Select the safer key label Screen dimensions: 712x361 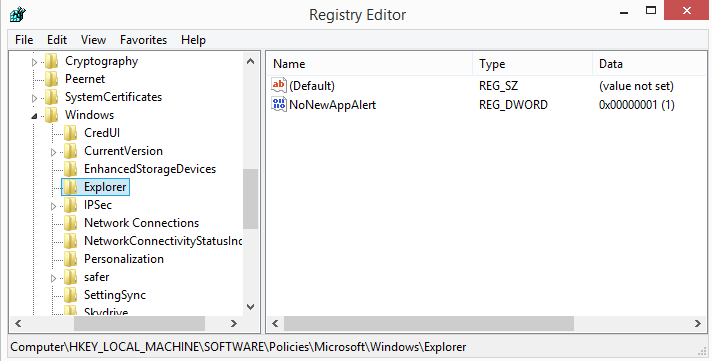point(97,277)
